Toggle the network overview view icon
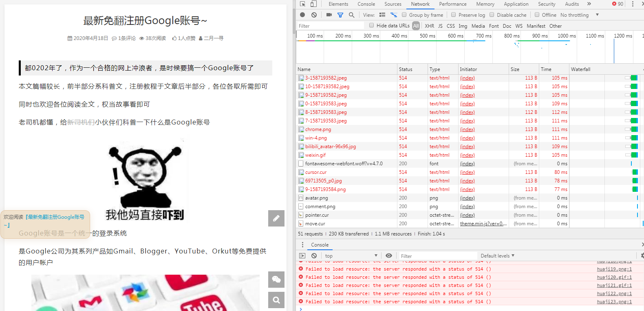The width and height of the screenshot is (644, 311). (x=394, y=15)
